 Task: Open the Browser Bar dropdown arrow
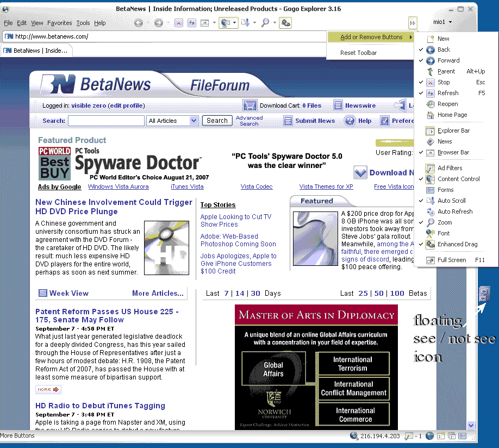coord(214,23)
